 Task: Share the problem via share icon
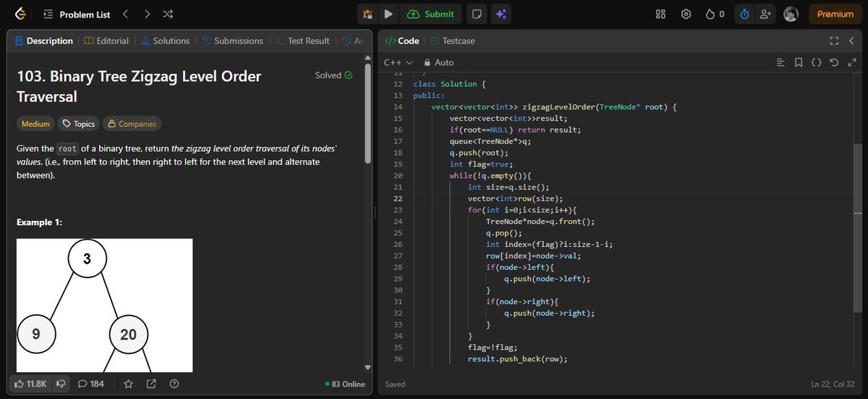[151, 384]
